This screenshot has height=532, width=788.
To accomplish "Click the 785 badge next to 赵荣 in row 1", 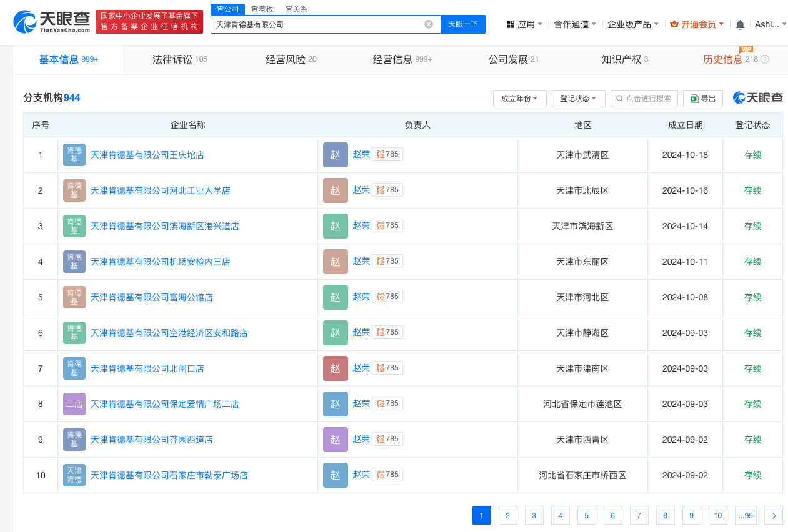I will [387, 154].
